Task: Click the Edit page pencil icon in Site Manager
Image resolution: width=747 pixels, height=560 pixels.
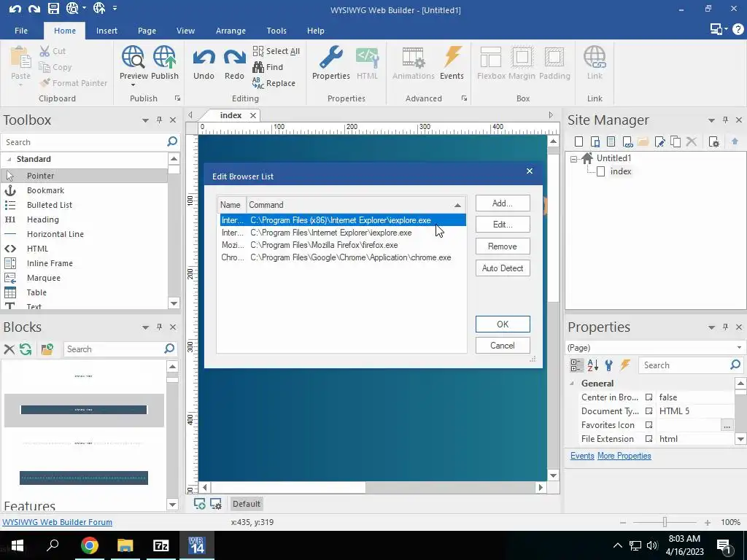Action: pos(659,141)
